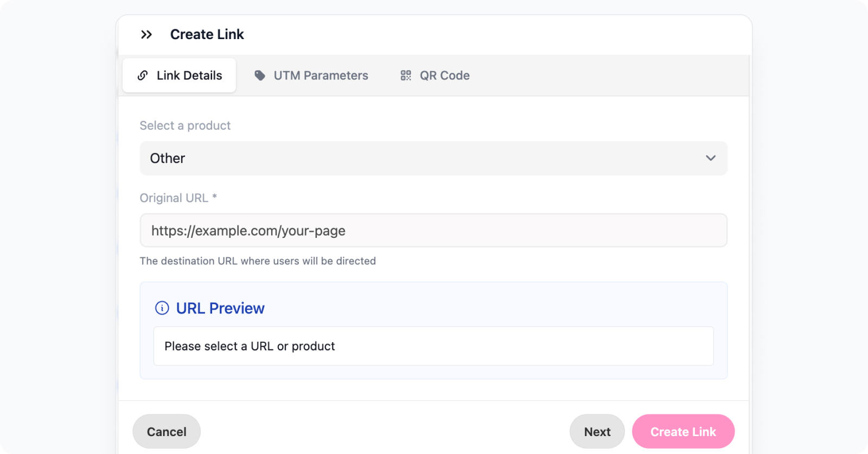Image resolution: width=868 pixels, height=454 pixels.
Task: Click the Cancel button
Action: point(167,432)
